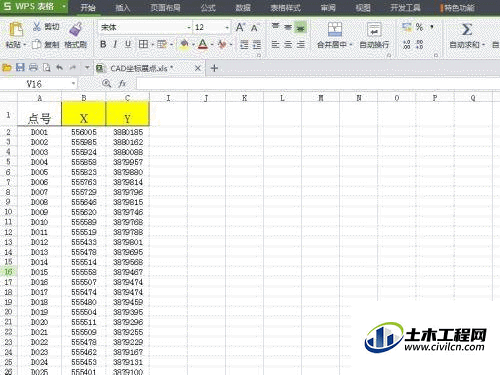
Task: Toggle Bold formatting
Action: coord(103,44)
